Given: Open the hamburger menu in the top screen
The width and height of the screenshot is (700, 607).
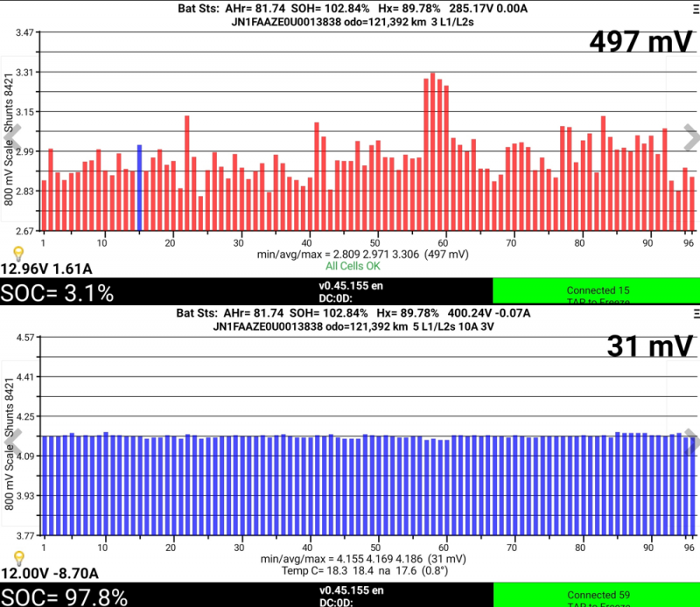Looking at the screenshot, I should (696, 10).
